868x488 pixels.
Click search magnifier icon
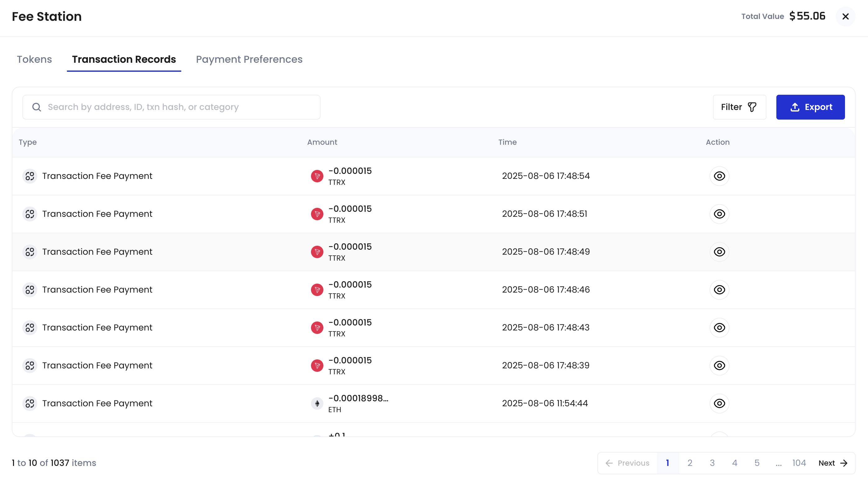coord(36,107)
